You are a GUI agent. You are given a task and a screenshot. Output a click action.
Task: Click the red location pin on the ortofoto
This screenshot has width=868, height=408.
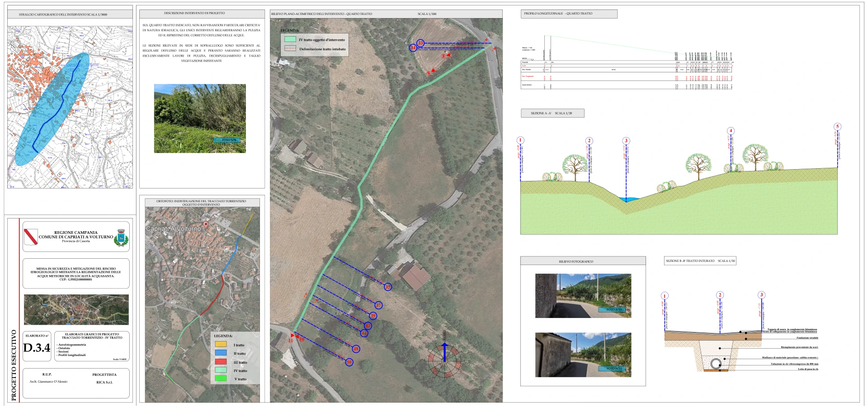click(206, 225)
